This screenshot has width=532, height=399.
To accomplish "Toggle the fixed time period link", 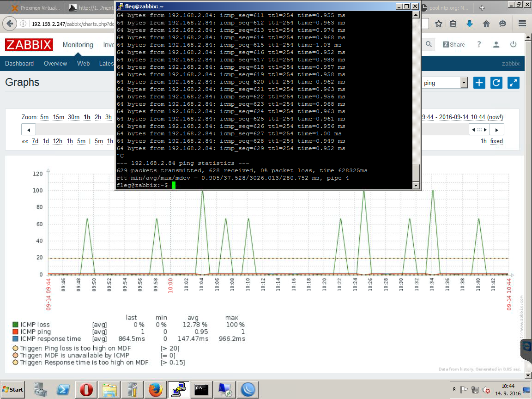I will click(496, 141).
